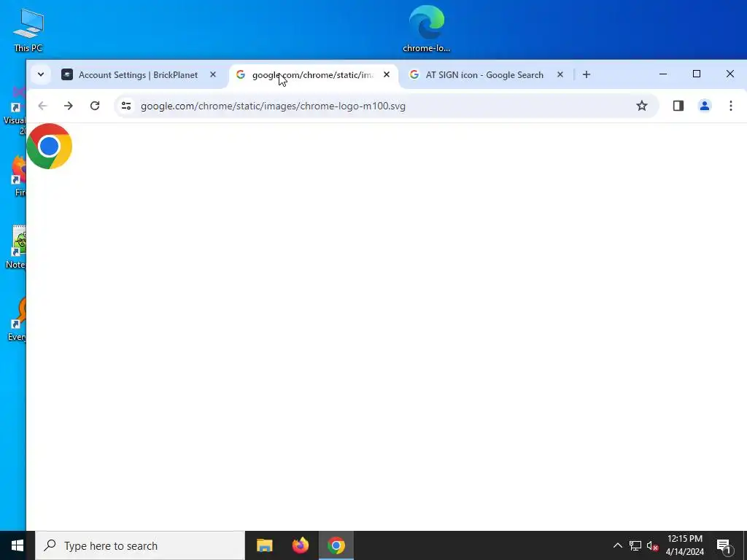The image size is (747, 560).
Task: Go forward with the forward arrow
Action: click(69, 106)
